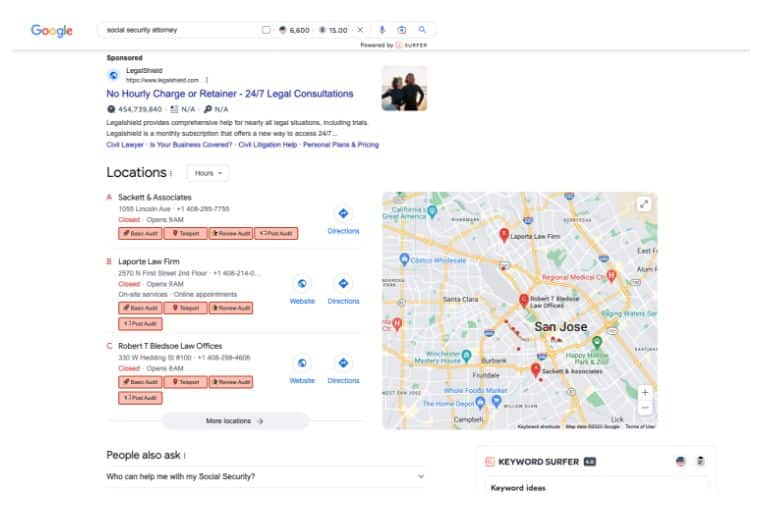760x520 pixels.
Task: Open the 'Civil Lawyer' sitelink
Action: pyautogui.click(x=125, y=144)
